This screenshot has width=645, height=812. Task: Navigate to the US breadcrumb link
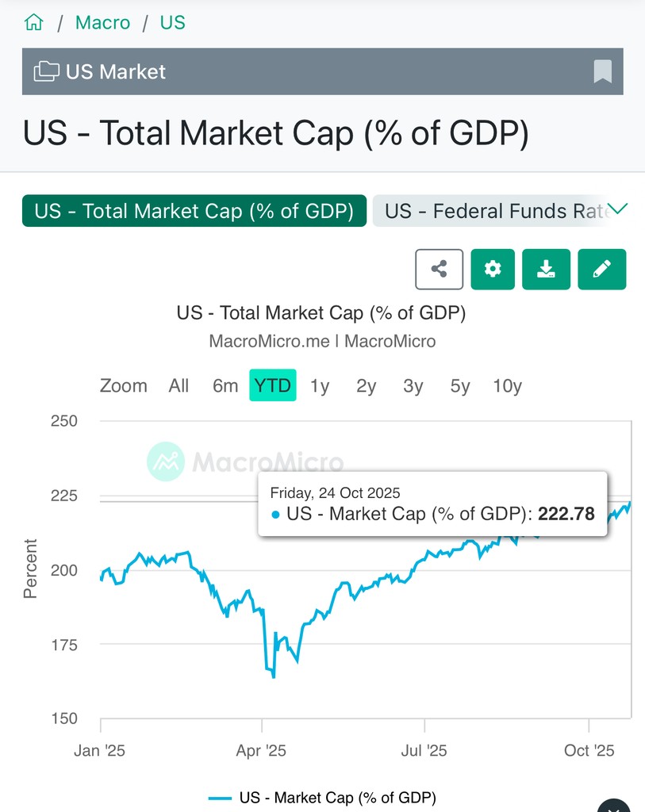tap(172, 22)
